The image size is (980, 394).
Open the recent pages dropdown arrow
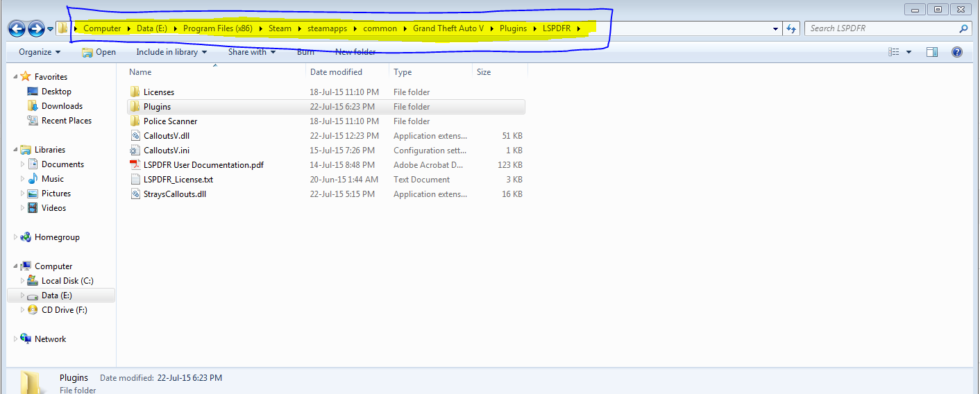(50, 29)
